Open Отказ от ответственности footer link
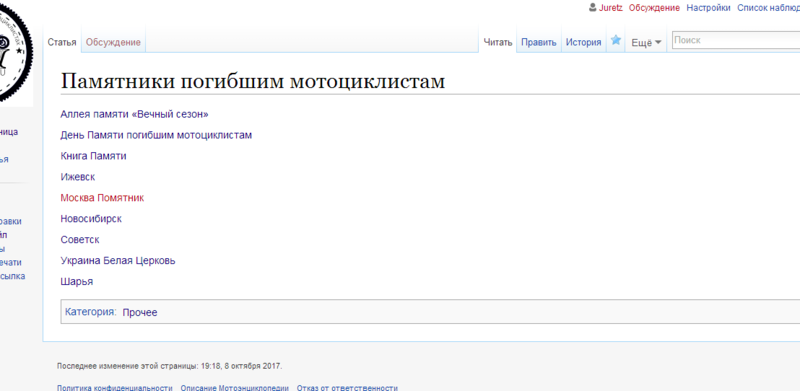800x391 pixels. click(x=347, y=387)
